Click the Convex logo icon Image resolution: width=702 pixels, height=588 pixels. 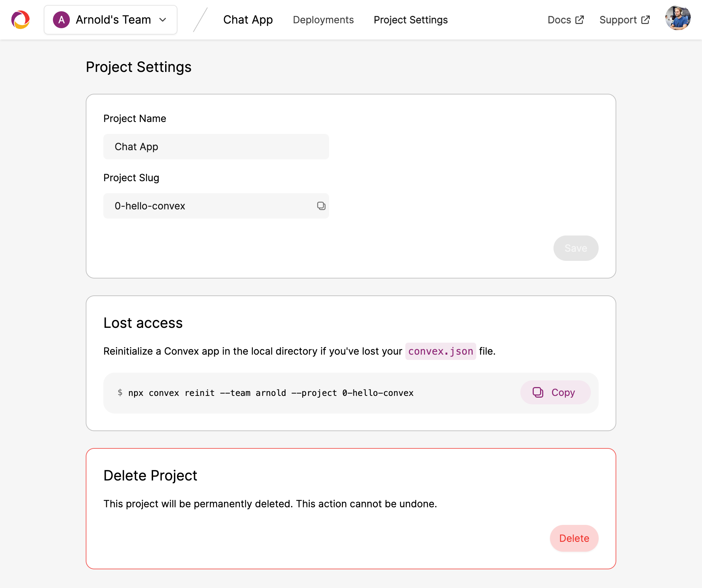[20, 20]
